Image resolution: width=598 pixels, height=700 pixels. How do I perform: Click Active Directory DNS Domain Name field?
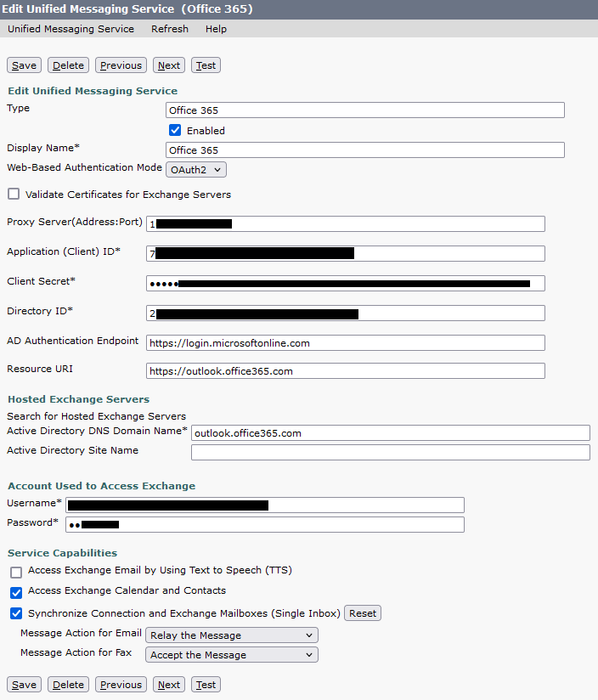point(391,433)
